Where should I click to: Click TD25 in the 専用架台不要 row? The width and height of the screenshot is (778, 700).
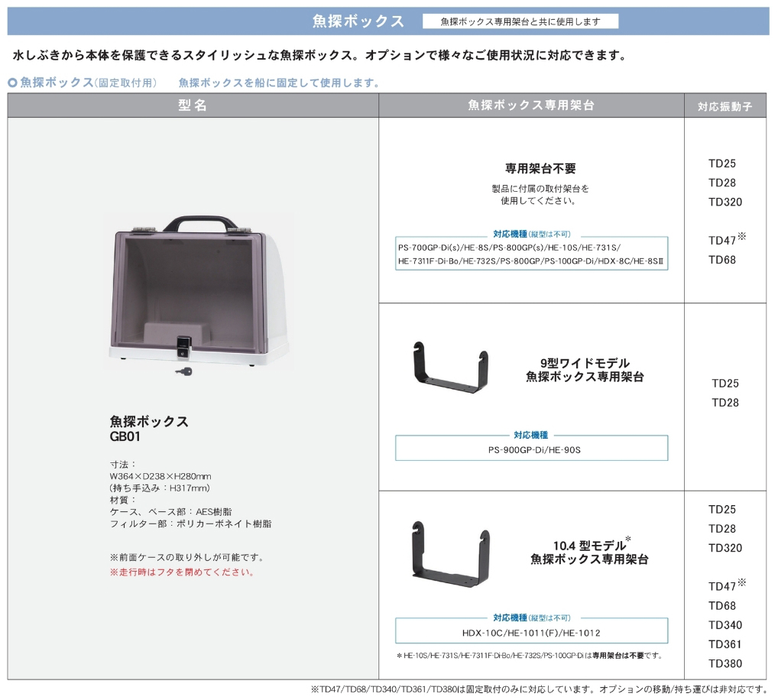click(722, 164)
